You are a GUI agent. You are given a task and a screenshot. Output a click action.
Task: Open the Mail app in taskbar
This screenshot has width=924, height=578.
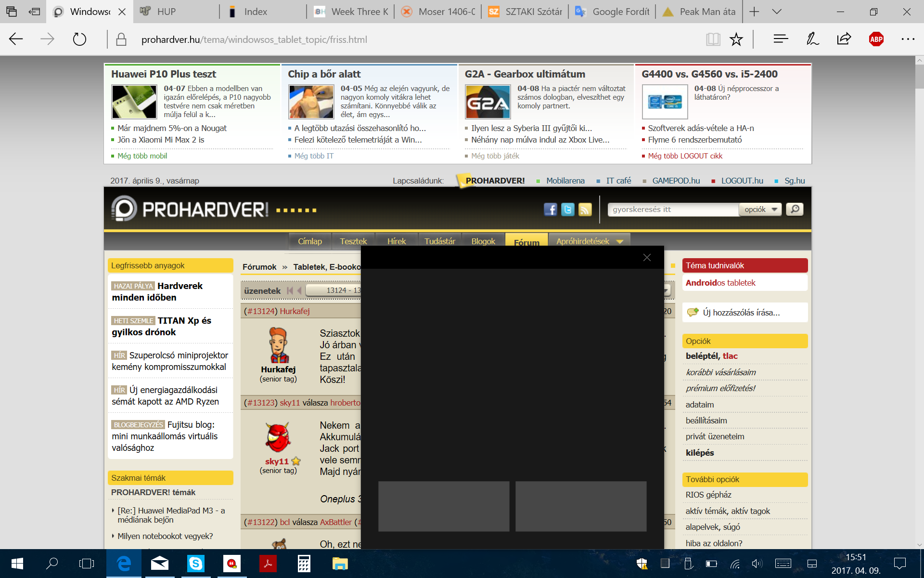159,563
